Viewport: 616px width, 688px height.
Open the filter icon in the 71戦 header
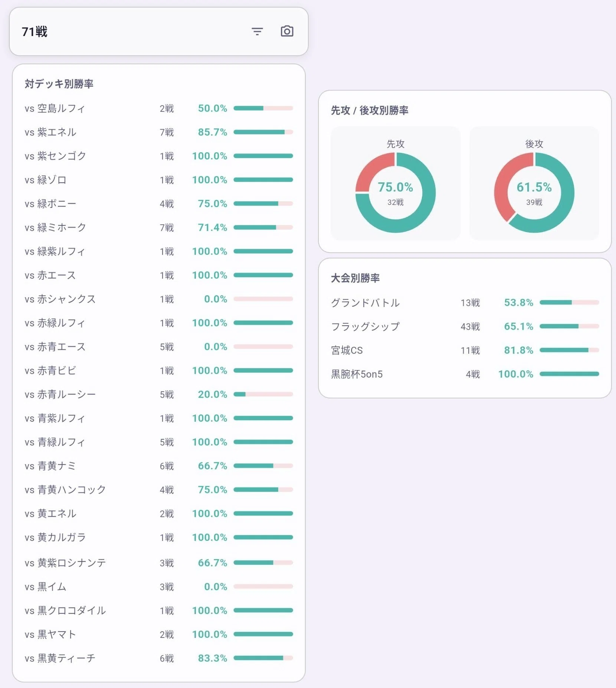(257, 32)
